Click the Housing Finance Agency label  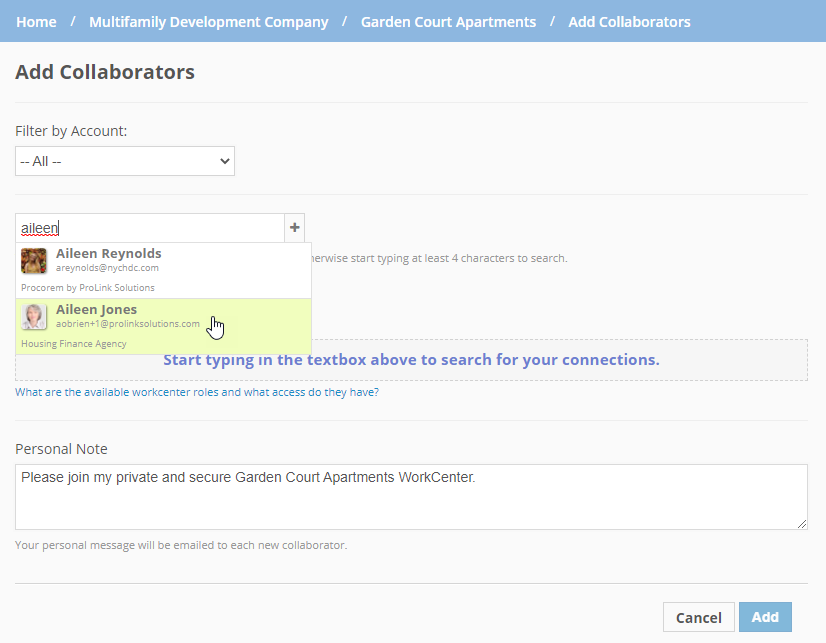(x=74, y=344)
